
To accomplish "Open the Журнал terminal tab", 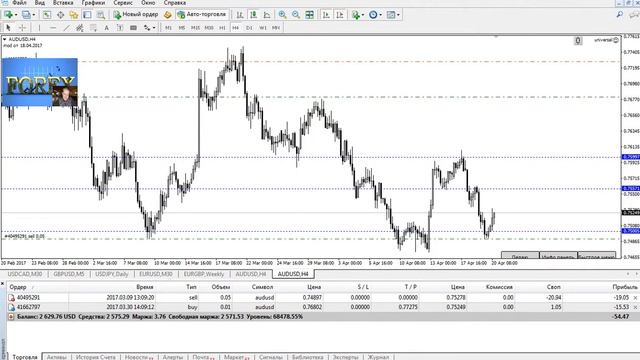I will coord(378,357).
